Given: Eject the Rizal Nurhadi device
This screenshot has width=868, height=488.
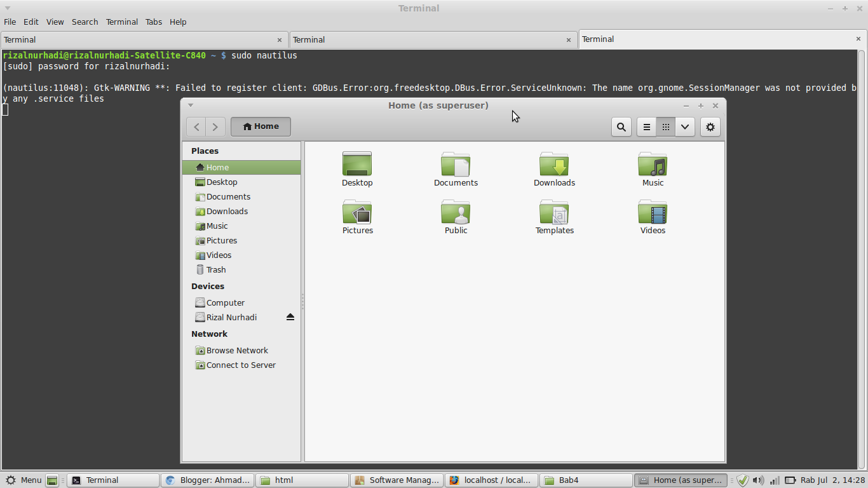Looking at the screenshot, I should 290,317.
